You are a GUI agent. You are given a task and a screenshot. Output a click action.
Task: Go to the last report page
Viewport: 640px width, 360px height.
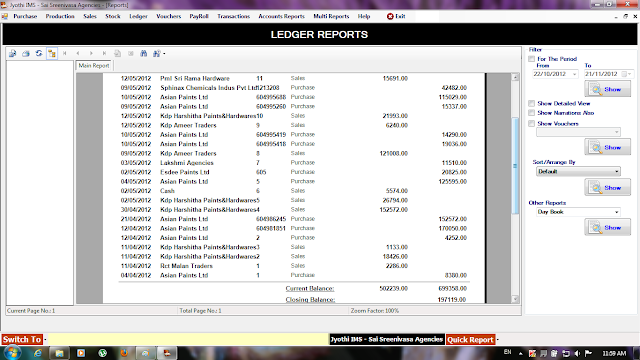(104, 53)
